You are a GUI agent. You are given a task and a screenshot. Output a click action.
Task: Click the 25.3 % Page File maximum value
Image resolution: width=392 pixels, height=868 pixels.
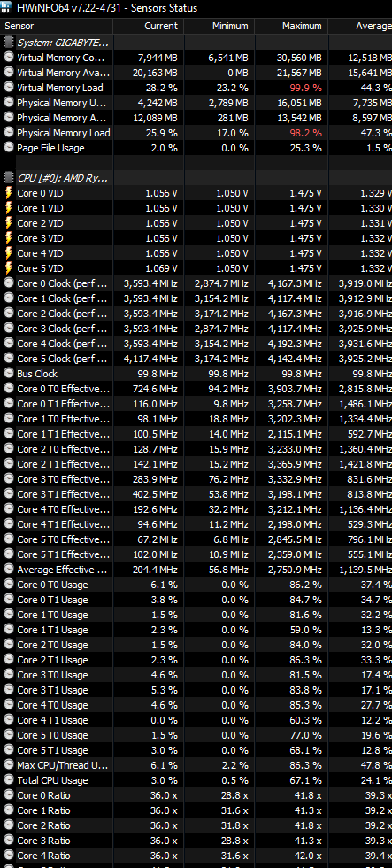(x=305, y=148)
